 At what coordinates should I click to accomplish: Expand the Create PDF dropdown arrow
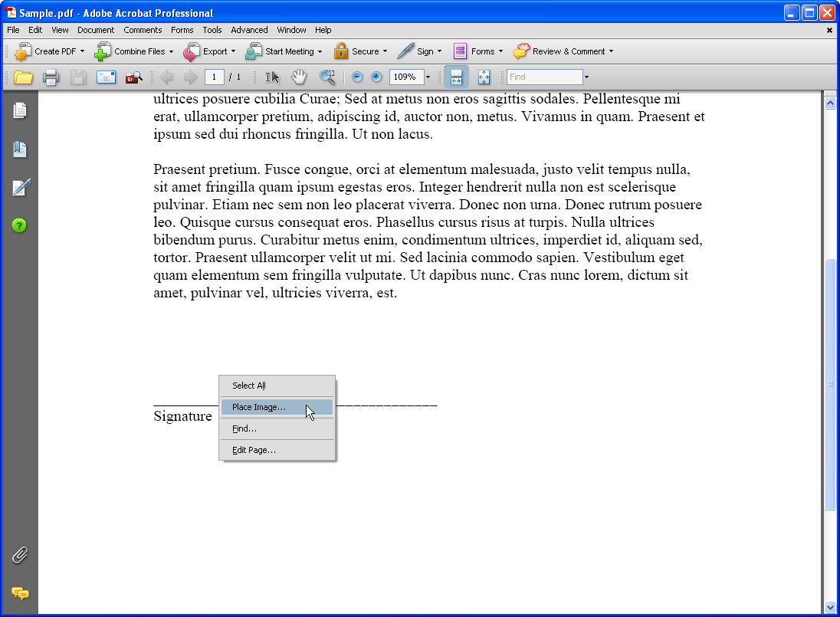point(82,51)
